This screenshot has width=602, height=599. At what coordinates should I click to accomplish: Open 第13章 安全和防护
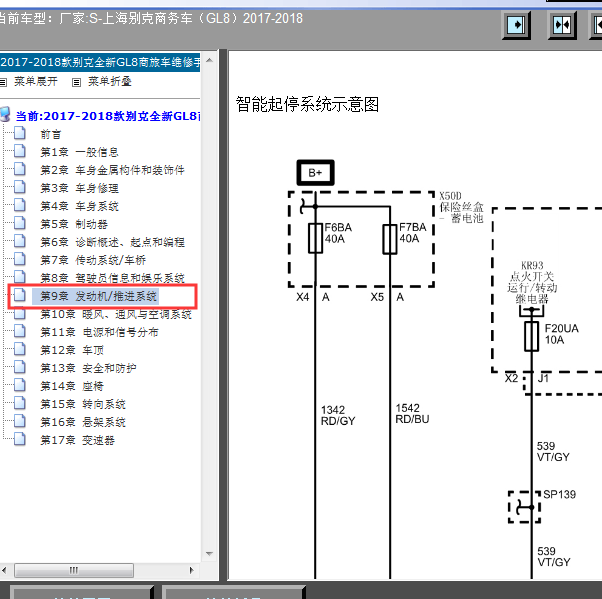[x=88, y=368]
